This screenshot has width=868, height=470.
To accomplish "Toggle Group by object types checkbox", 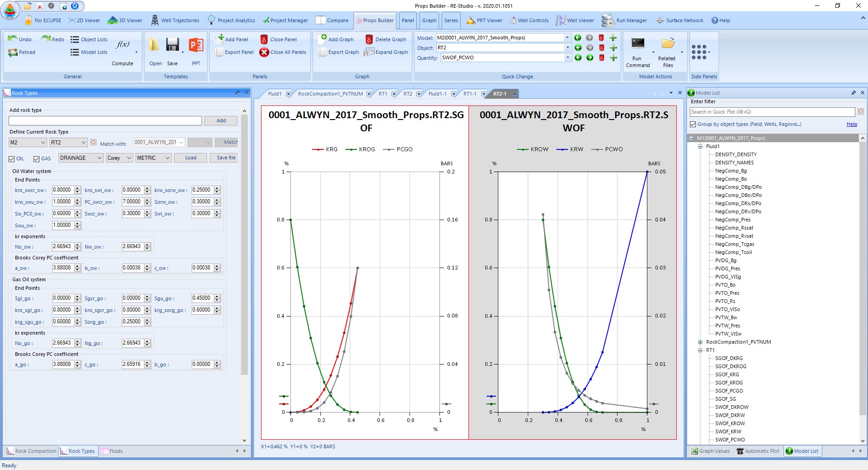I will pyautogui.click(x=693, y=124).
